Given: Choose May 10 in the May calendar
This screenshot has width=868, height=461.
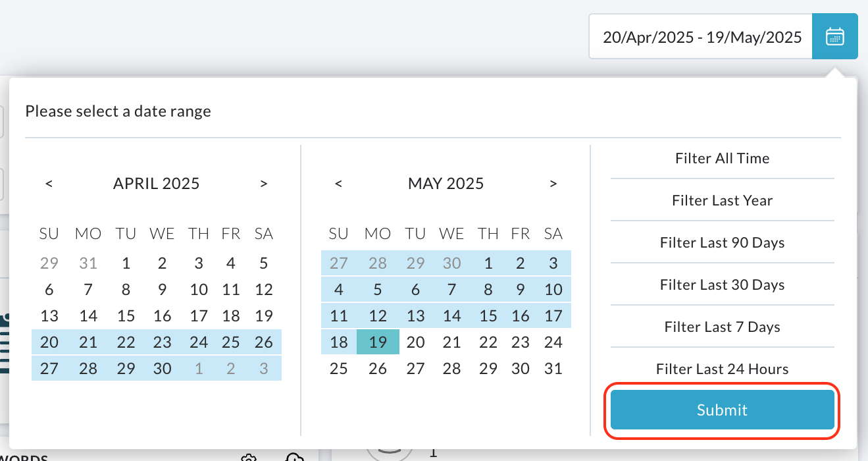Looking at the screenshot, I should tap(553, 289).
